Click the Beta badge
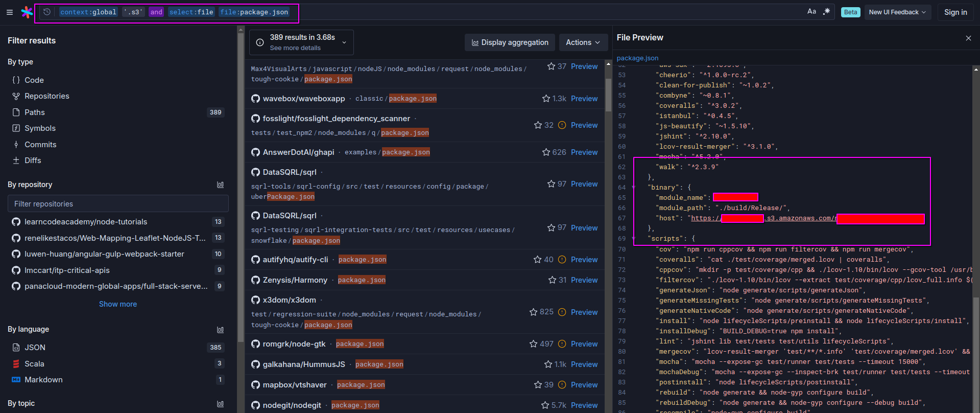This screenshot has height=413, width=980. coord(850,12)
